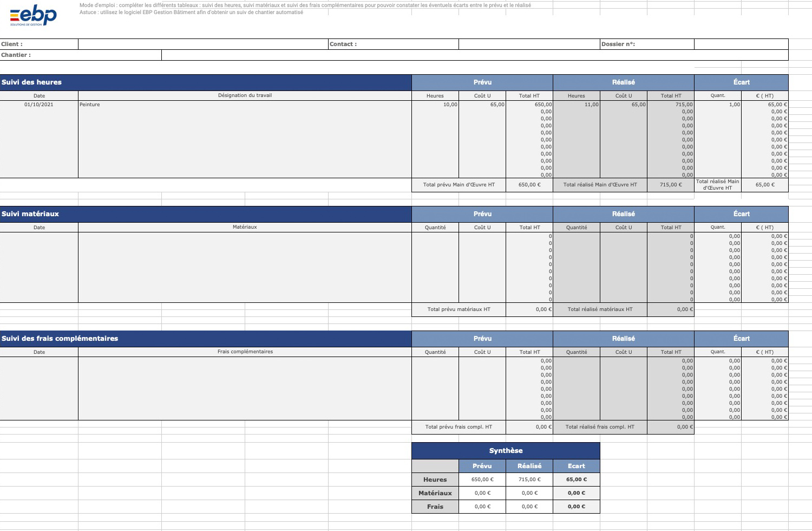The height and width of the screenshot is (531, 812).
Task: Select the Prévu header of Suivi des heures
Action: tap(482, 82)
